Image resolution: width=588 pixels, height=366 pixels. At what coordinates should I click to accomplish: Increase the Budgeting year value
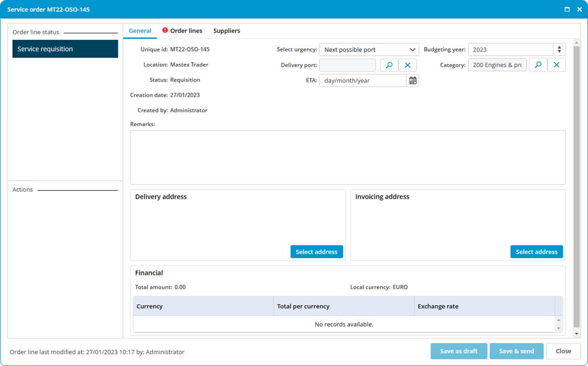point(559,47)
